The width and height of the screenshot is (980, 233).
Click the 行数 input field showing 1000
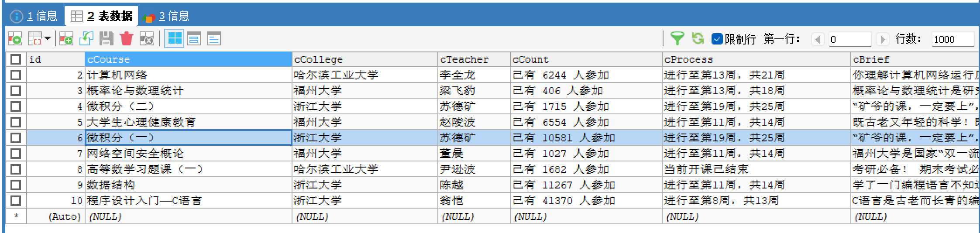coord(952,39)
